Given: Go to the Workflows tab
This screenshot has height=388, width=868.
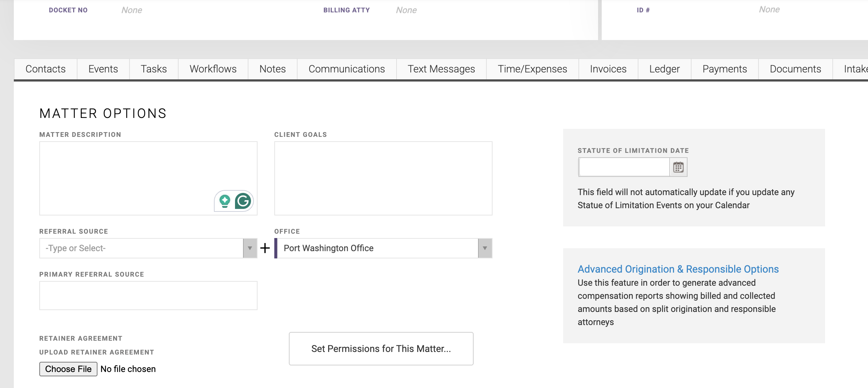Looking at the screenshot, I should pyautogui.click(x=213, y=69).
